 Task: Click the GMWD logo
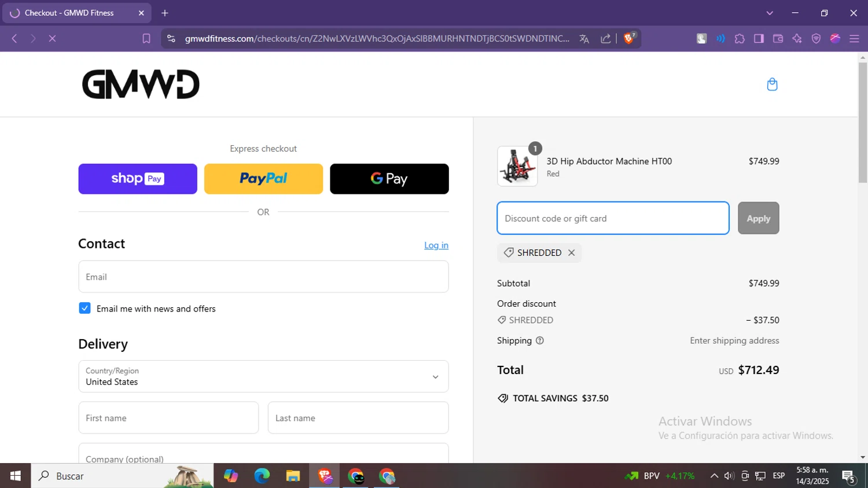click(x=141, y=85)
